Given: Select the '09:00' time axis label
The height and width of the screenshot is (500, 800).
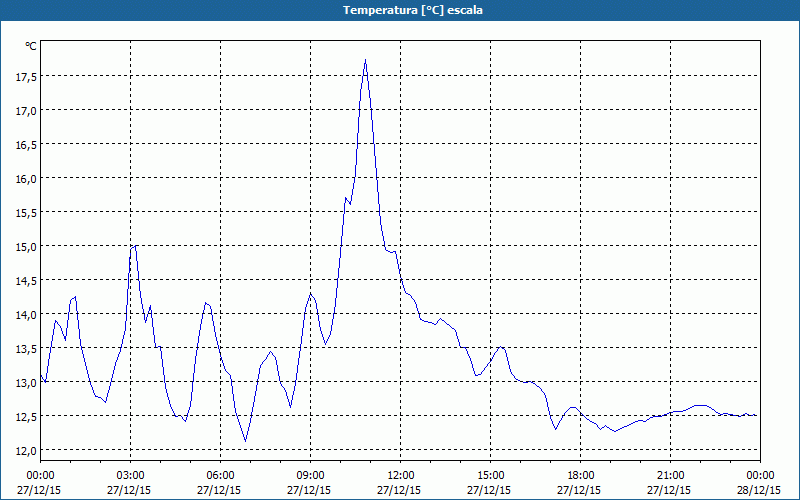Looking at the screenshot, I should [310, 476].
